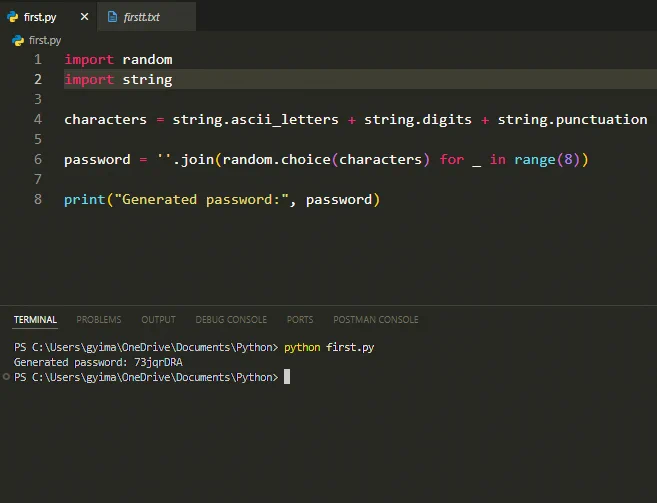Click 'string.punctuation' on line 4
Viewport: 657px width, 503px height.
[x=572, y=120]
